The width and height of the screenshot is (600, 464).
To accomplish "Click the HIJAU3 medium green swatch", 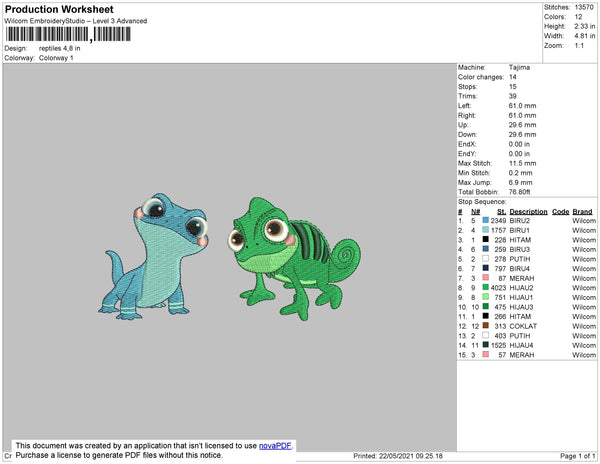I will click(x=486, y=306).
